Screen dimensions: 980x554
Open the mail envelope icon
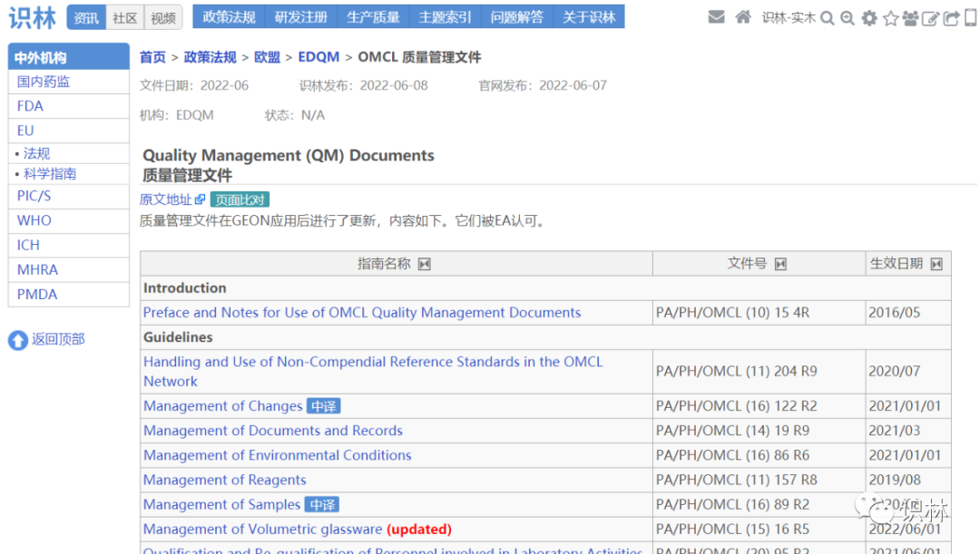pos(716,17)
